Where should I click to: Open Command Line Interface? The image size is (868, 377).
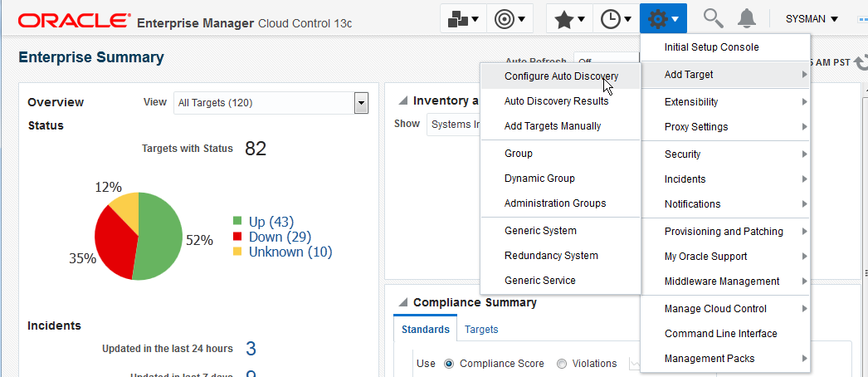725,333
